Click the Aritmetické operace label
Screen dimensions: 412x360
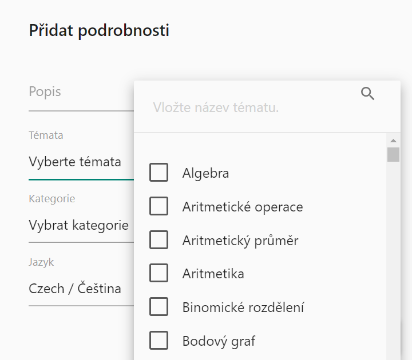click(x=243, y=207)
